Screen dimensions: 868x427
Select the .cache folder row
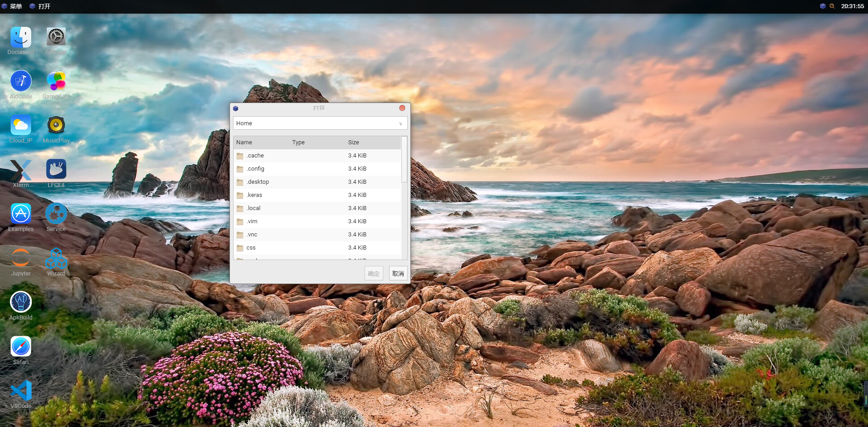[317, 156]
